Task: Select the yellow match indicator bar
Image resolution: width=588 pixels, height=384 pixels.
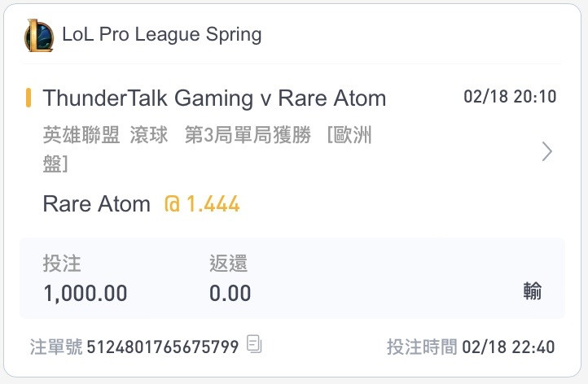Action: coord(29,98)
